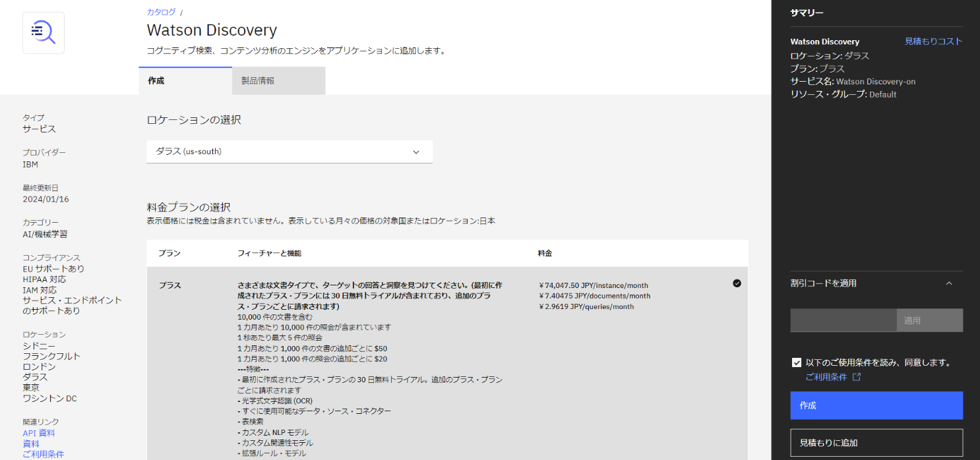Open the ダラス (us-south) location dropdown

tap(289, 152)
